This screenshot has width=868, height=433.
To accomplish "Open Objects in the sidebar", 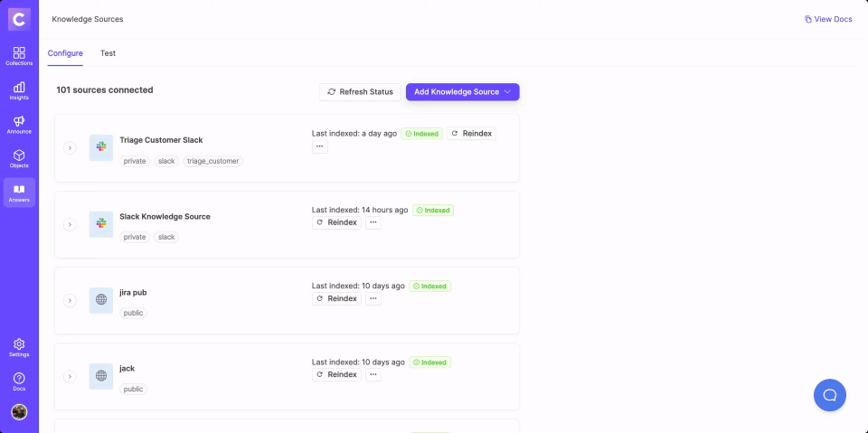I will pyautogui.click(x=19, y=159).
